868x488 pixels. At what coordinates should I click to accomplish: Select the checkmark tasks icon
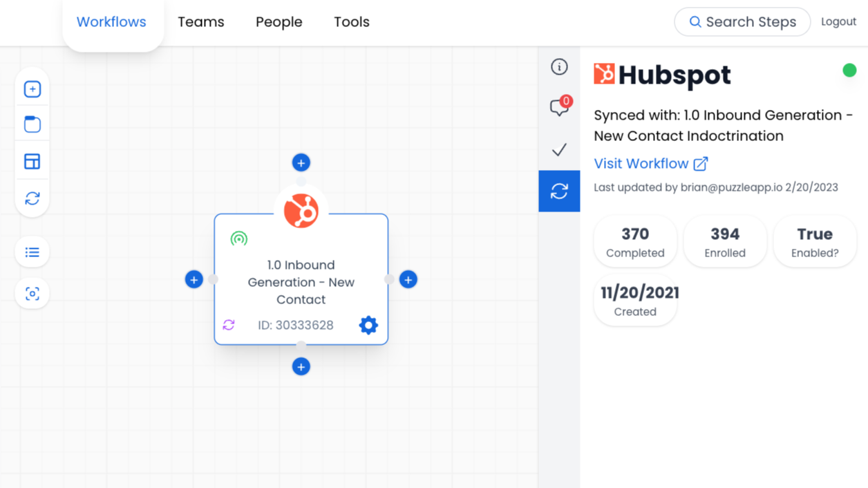(x=559, y=149)
